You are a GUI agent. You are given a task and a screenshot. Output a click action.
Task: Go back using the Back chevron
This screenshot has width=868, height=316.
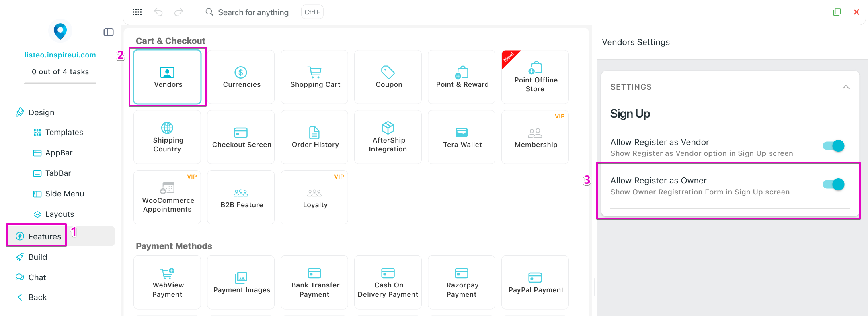[x=20, y=297]
